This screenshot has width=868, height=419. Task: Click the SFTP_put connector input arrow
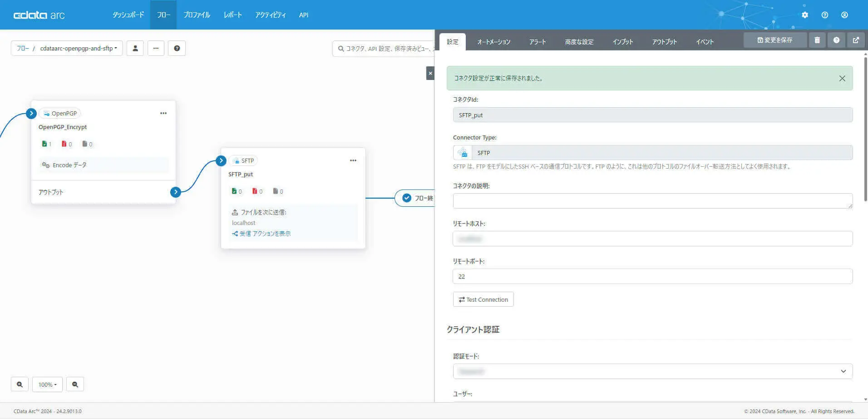[x=221, y=160]
